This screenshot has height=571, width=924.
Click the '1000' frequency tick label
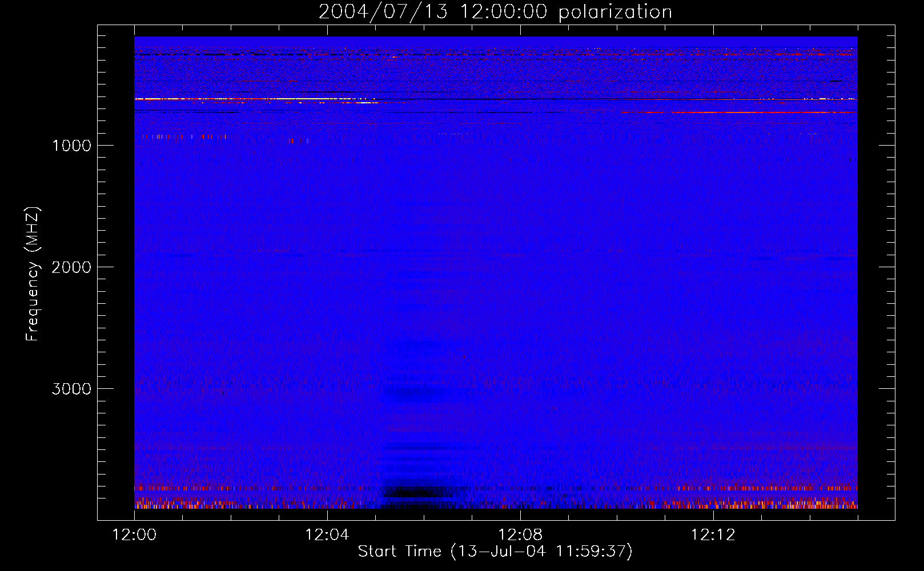(x=71, y=146)
